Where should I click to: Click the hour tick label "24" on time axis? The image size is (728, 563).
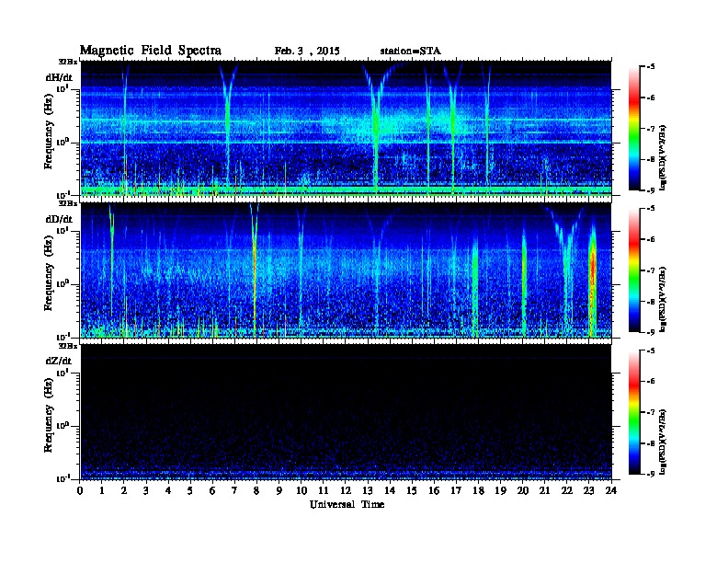click(611, 490)
